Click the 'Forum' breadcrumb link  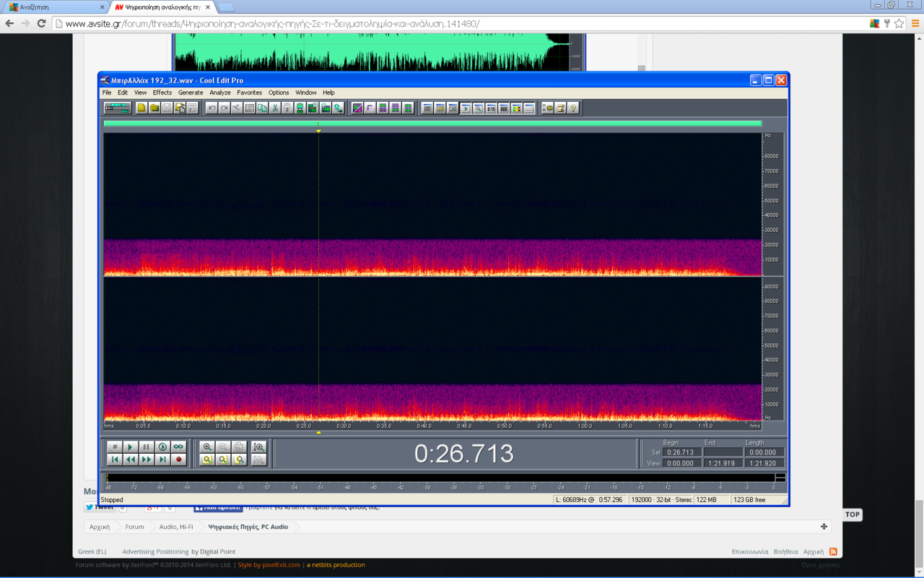click(x=134, y=527)
